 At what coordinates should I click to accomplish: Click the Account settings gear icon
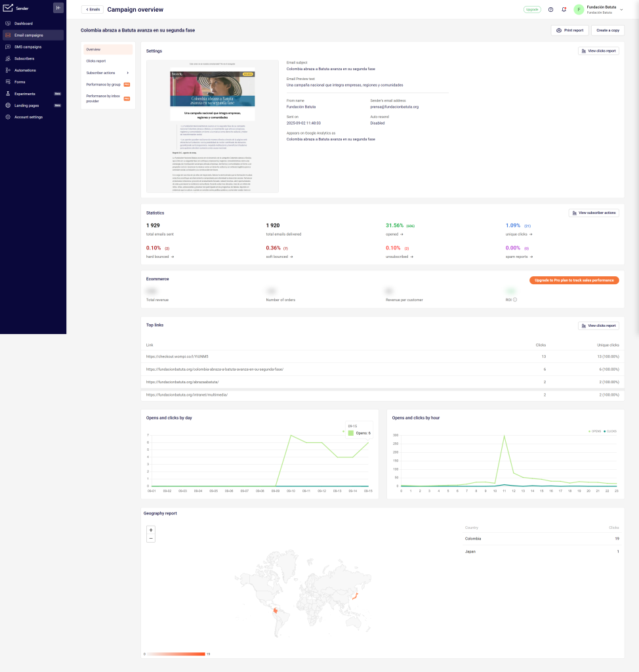pos(8,117)
